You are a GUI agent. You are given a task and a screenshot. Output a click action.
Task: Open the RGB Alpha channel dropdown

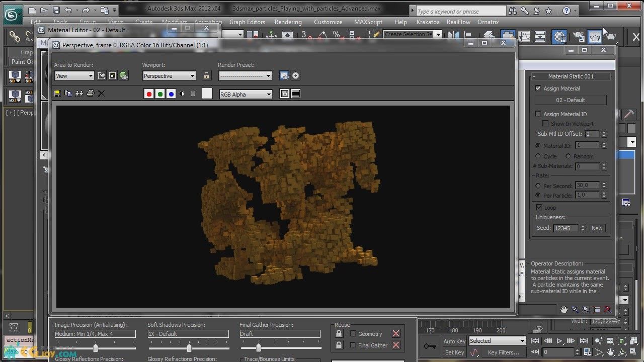click(x=246, y=94)
